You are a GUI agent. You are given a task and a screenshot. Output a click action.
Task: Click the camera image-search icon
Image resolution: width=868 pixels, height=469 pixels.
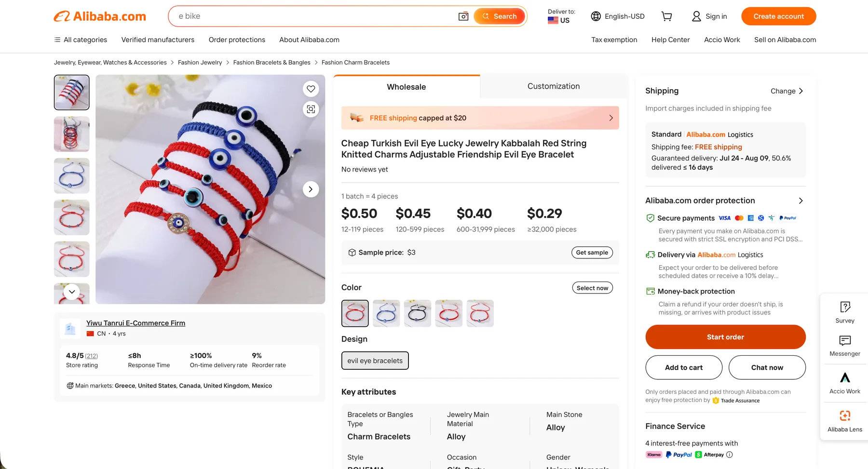[x=463, y=16]
